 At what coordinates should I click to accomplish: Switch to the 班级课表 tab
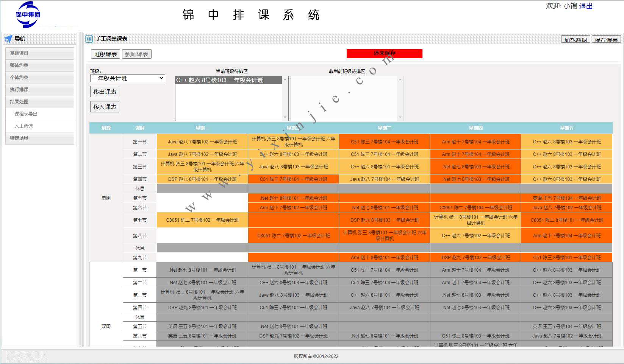coord(105,54)
